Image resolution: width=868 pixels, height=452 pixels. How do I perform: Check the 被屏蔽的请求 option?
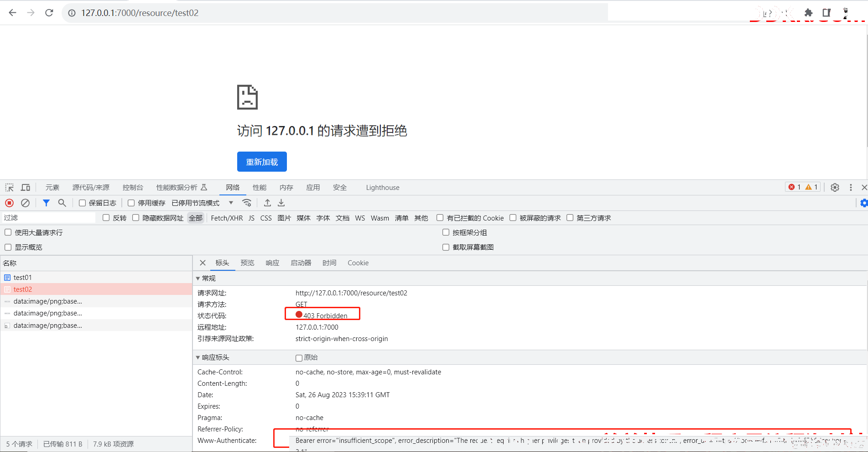coord(513,218)
